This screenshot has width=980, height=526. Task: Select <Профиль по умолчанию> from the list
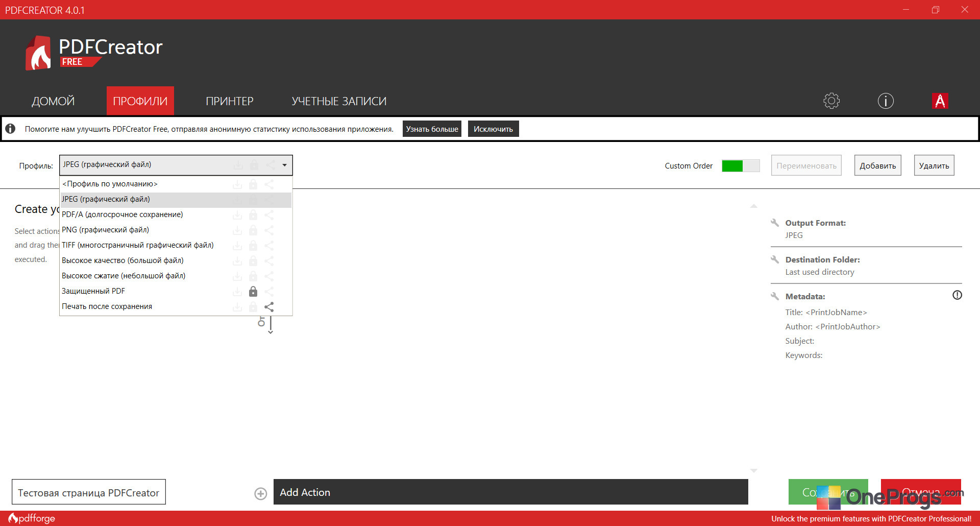[176, 184]
